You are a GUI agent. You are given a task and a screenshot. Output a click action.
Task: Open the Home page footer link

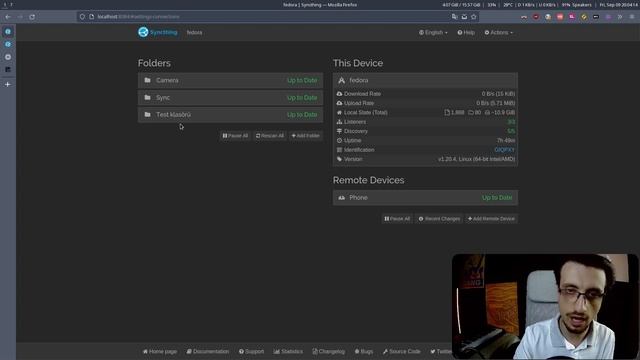(x=160, y=351)
